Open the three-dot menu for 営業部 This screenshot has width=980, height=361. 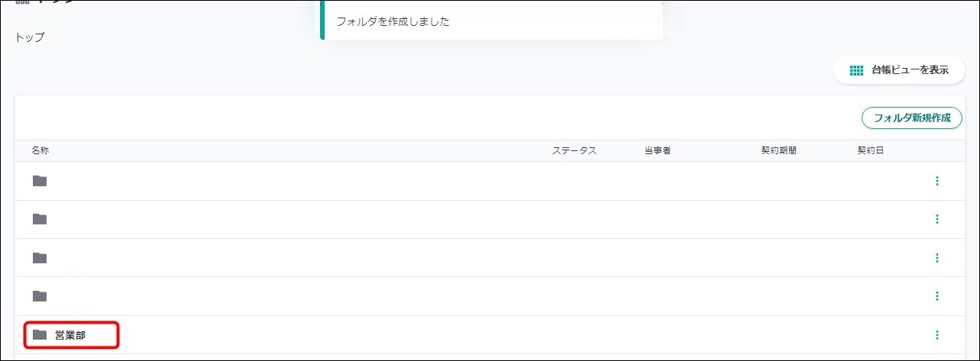pyautogui.click(x=936, y=335)
